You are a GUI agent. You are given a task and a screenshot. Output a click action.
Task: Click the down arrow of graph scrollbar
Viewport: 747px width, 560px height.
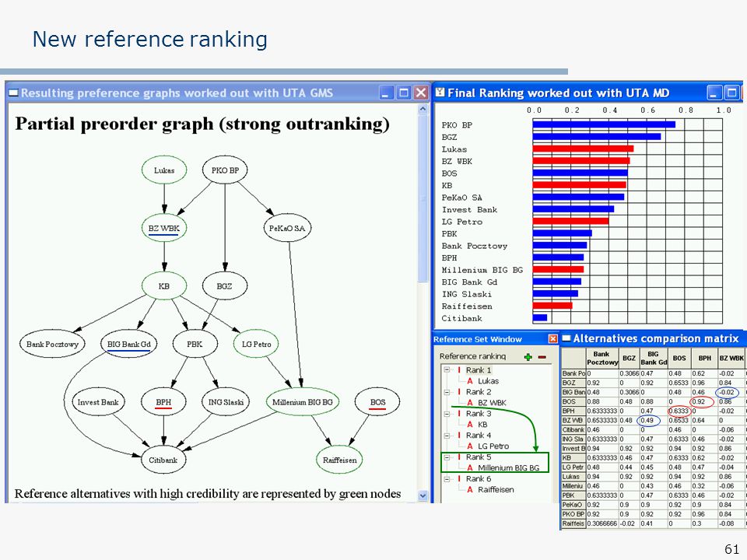pos(423,495)
